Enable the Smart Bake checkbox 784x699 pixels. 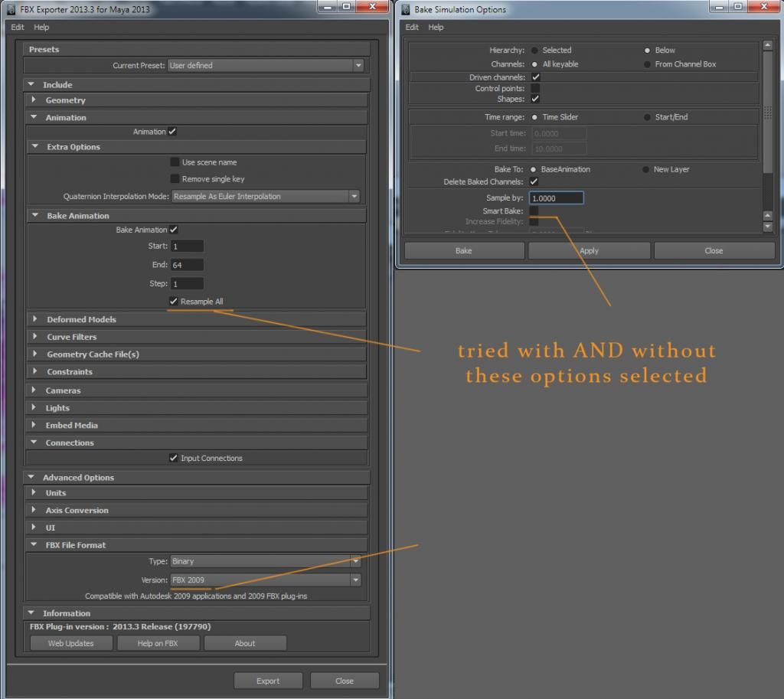coord(534,211)
